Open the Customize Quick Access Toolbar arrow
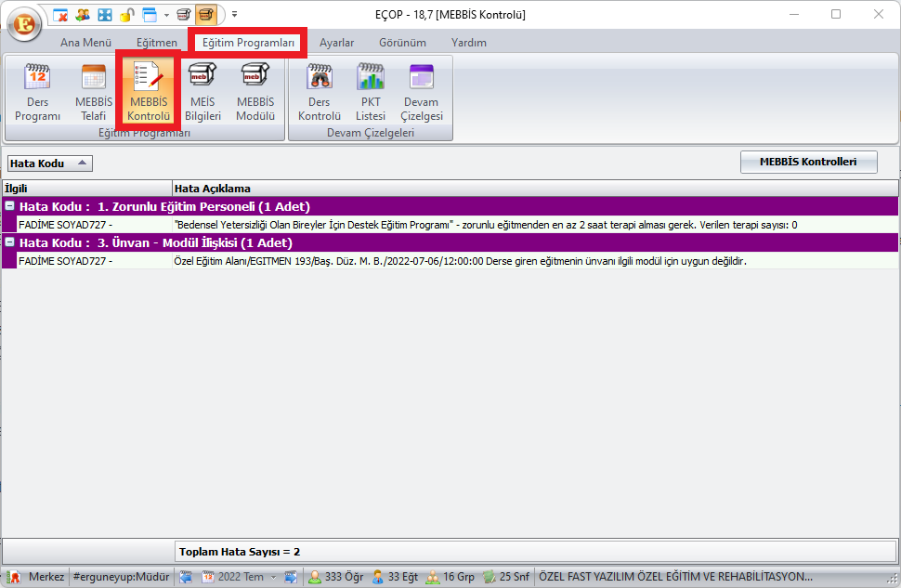This screenshot has height=588, width=901. 234,15
